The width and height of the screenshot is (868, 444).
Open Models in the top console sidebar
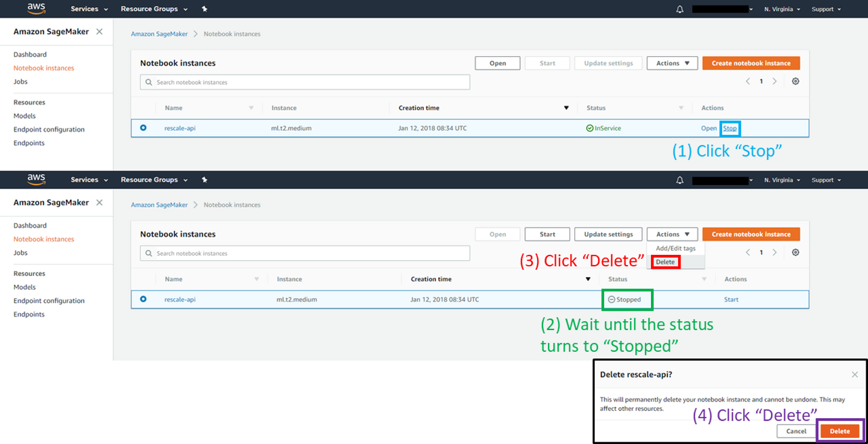tap(25, 116)
